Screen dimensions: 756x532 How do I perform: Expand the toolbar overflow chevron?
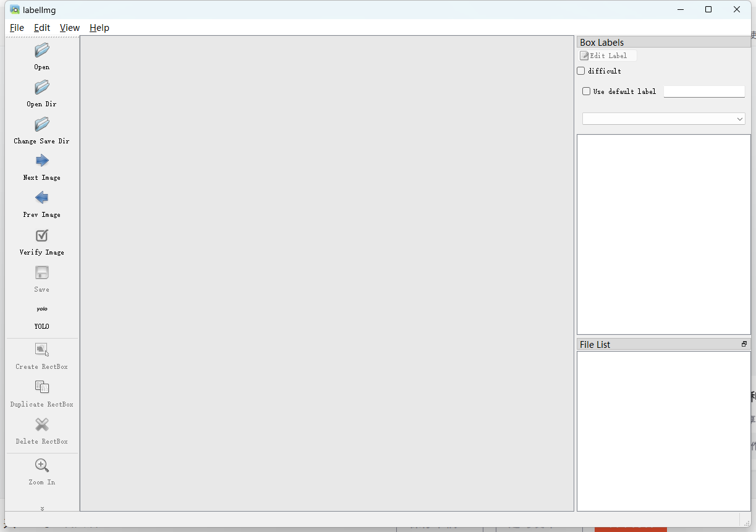click(x=42, y=509)
